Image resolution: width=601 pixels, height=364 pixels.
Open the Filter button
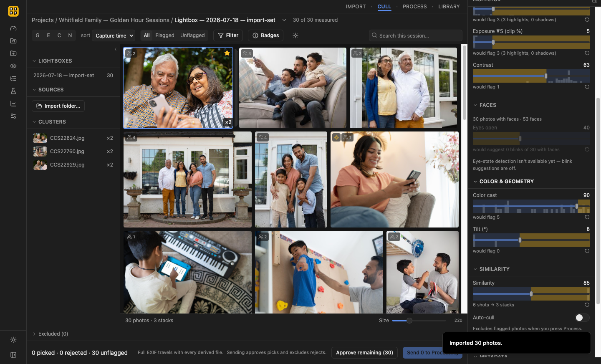(228, 35)
